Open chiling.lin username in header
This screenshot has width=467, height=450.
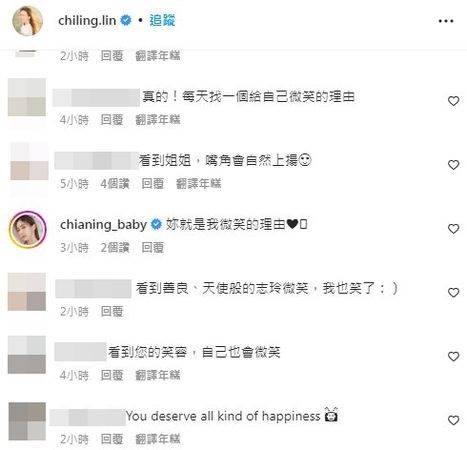[x=87, y=21]
